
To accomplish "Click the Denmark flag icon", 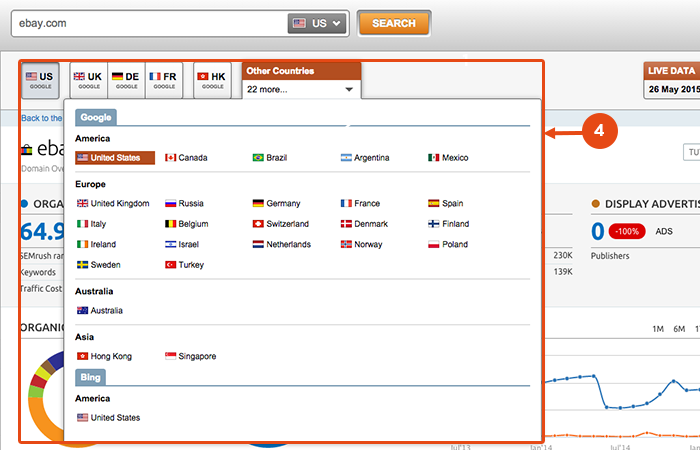I will 346,224.
